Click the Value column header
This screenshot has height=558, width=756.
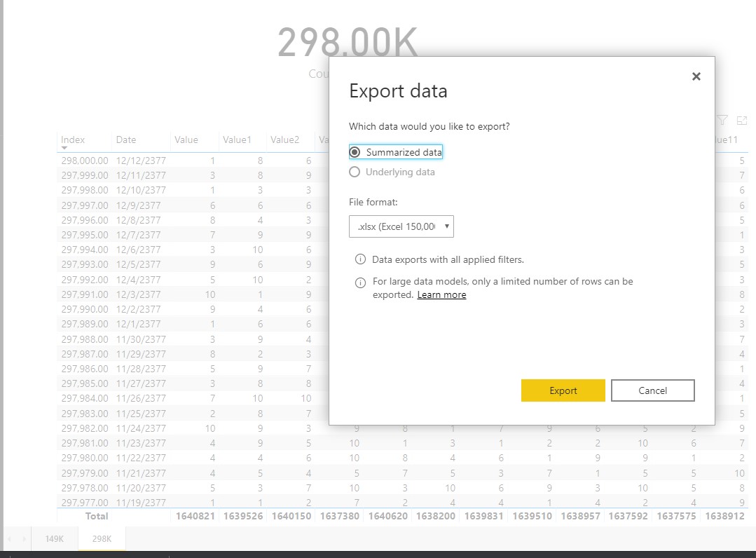186,139
